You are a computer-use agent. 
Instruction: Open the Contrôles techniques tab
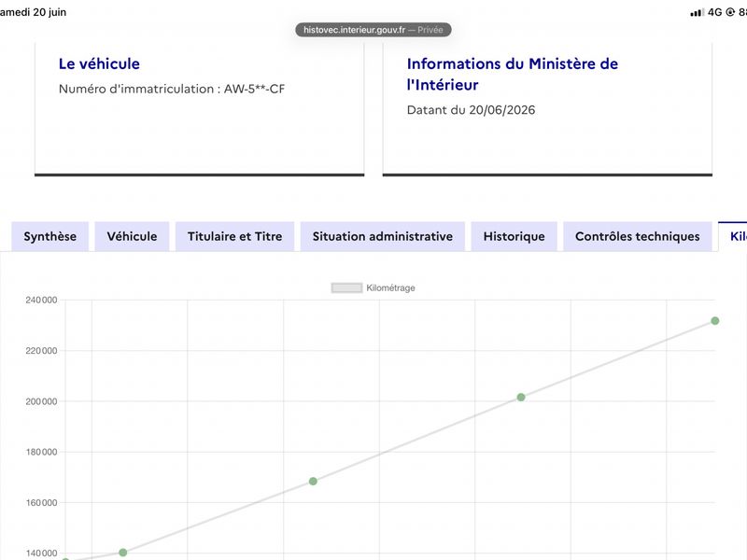pos(638,237)
